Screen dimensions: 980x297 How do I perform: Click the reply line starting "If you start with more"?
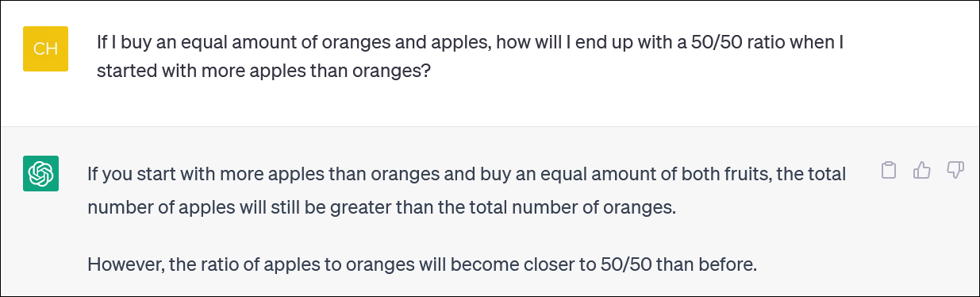pos(467,173)
